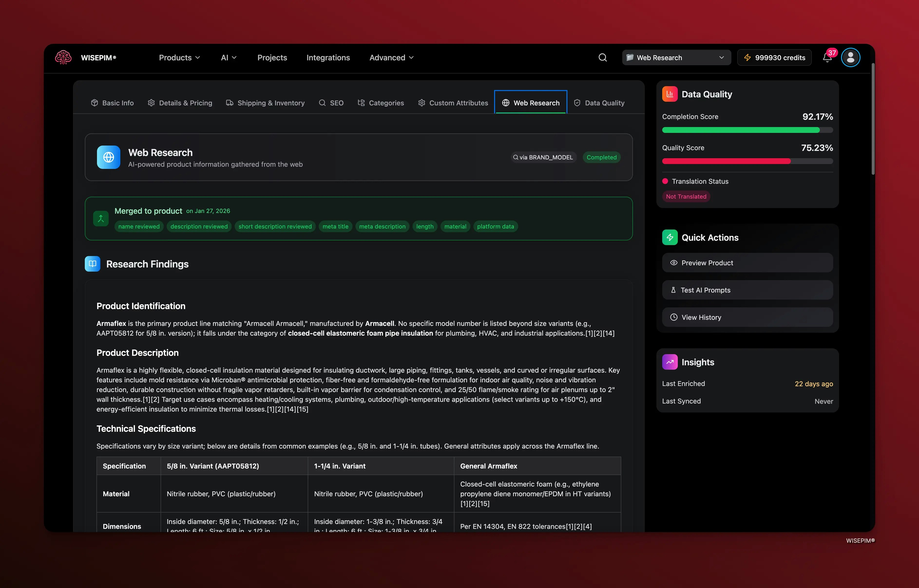This screenshot has width=919, height=588.
Task: Open the Advanced dropdown menu
Action: [391, 57]
